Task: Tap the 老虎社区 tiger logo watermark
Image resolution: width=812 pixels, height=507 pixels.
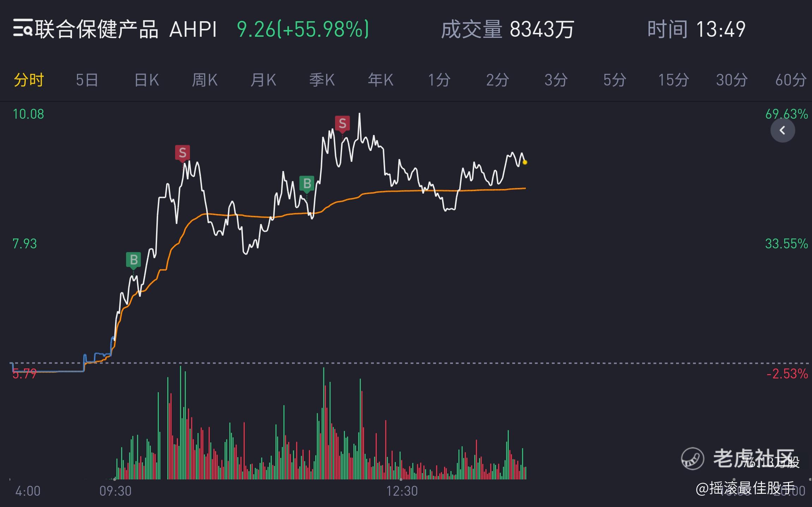Action: [692, 459]
